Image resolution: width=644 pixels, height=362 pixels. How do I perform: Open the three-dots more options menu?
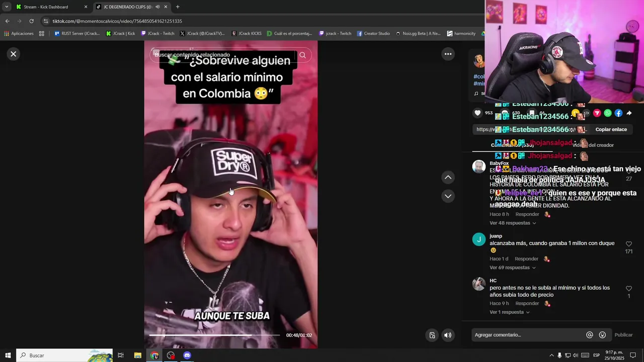coord(448,54)
